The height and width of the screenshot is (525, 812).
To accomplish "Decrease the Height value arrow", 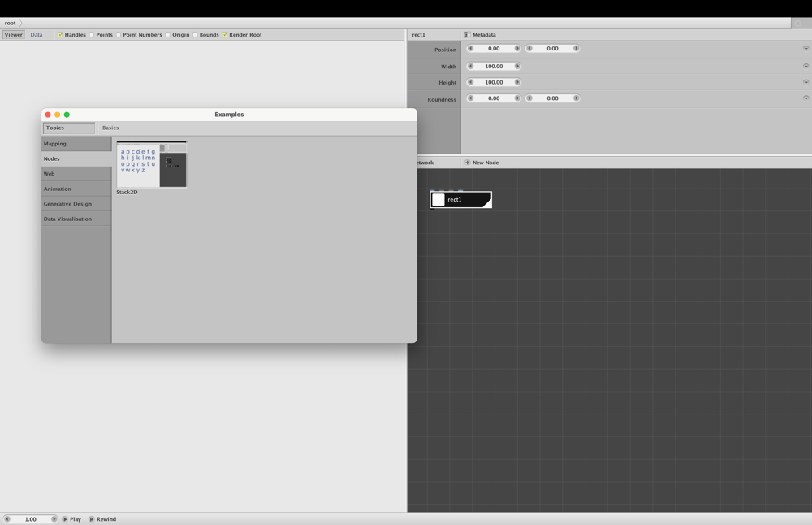I will [471, 82].
